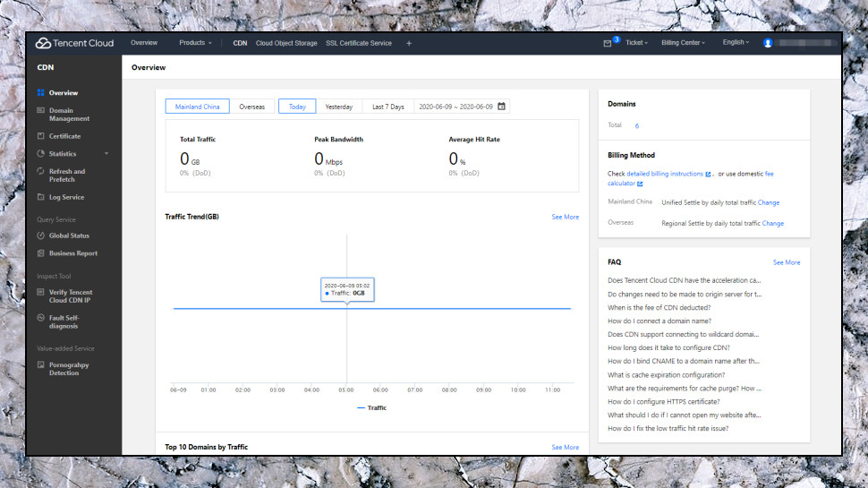Image resolution: width=868 pixels, height=488 pixels.
Task: Click the Business Report icon
Action: coord(40,253)
